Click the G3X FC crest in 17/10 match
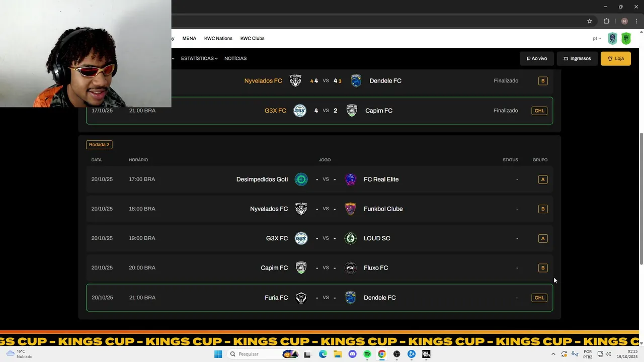644x362 pixels. [x=300, y=111]
